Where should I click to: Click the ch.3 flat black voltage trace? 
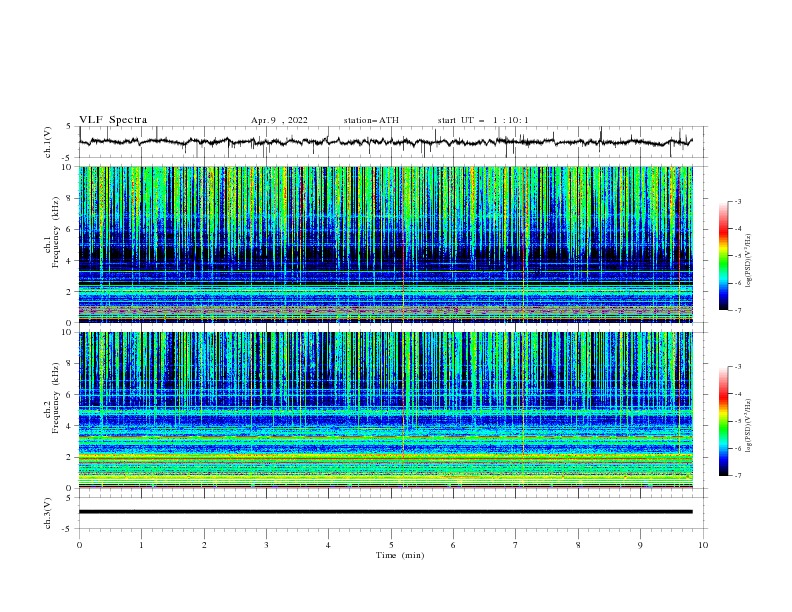(385, 512)
